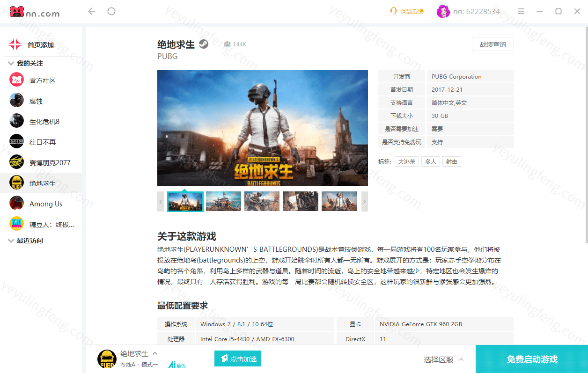
Task: Select the first highlighted thumbnail
Action: click(x=185, y=201)
